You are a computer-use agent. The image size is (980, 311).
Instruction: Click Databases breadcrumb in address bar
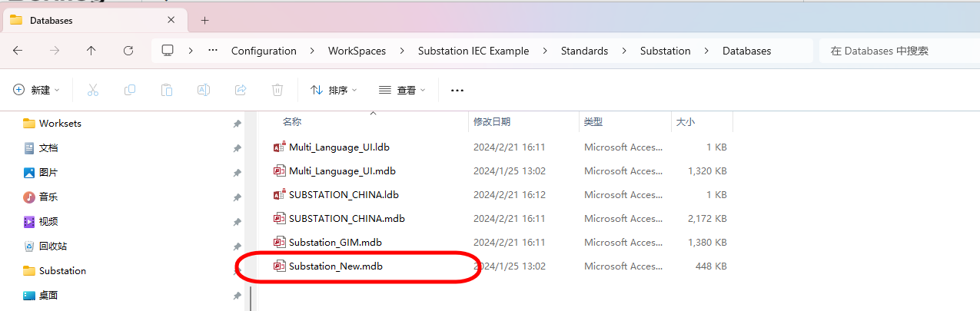click(746, 51)
